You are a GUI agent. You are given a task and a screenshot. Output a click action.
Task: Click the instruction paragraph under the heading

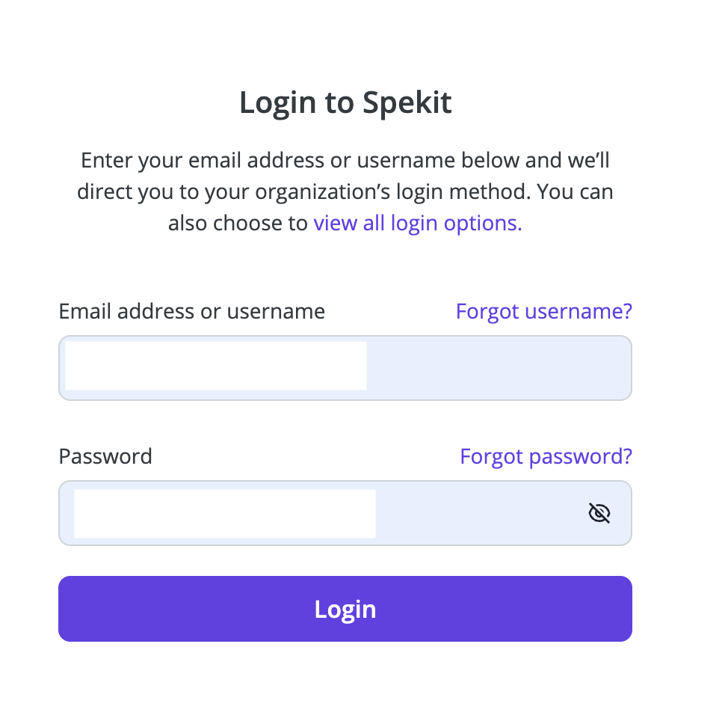[x=345, y=191]
